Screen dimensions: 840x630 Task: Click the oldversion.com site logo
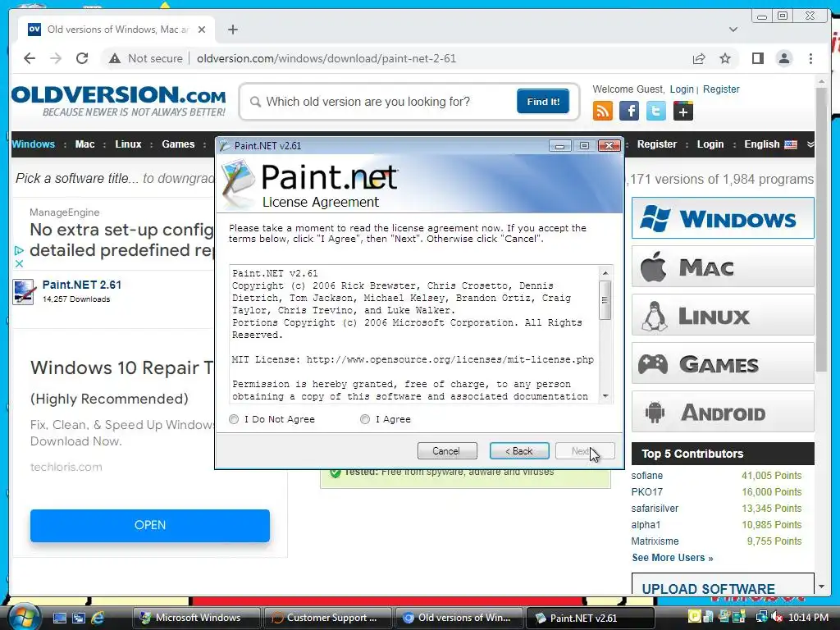118,100
